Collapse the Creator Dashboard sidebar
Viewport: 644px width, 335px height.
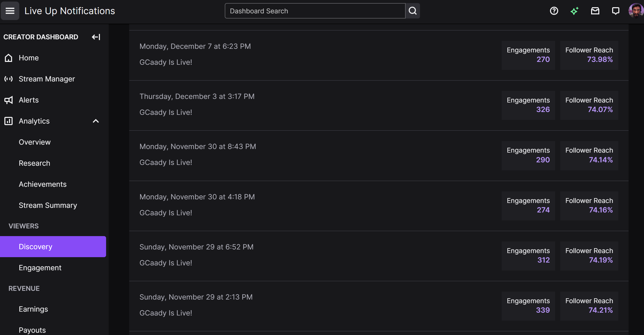(x=96, y=37)
